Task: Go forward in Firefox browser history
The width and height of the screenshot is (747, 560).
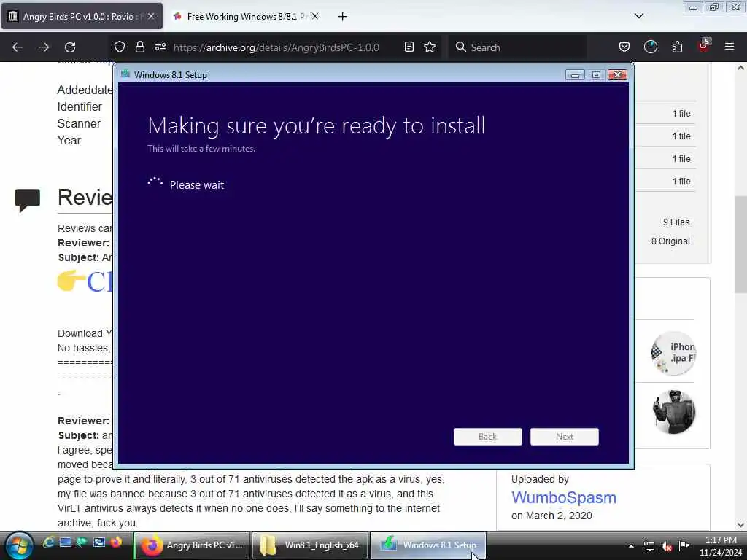Action: pyautogui.click(x=44, y=47)
